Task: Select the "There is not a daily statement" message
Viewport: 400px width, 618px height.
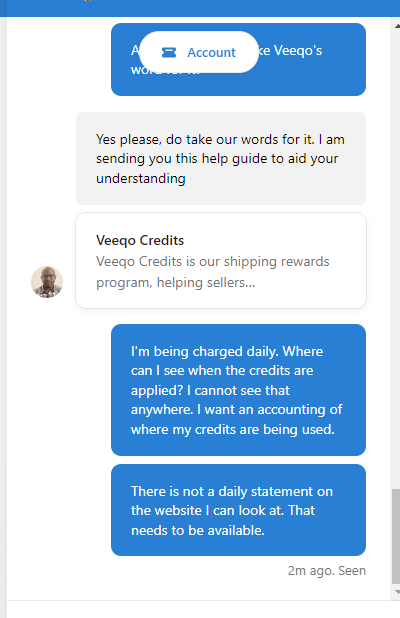Action: [x=238, y=510]
